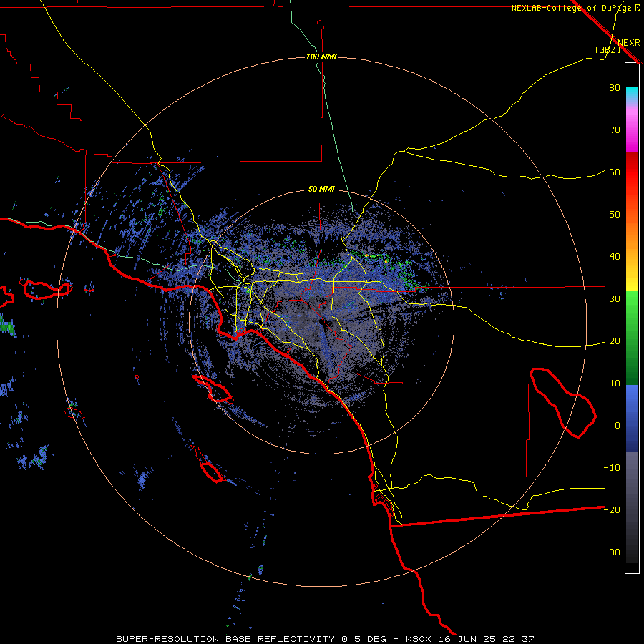Viewport: 644px width, 644px height.
Task: Click the 50 NMI range ring label
Action: coord(321,190)
